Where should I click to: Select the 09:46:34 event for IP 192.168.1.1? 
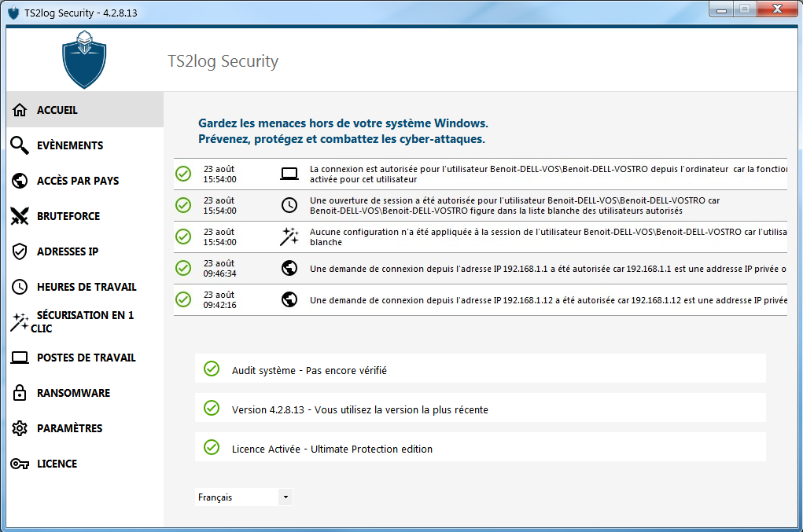point(481,268)
